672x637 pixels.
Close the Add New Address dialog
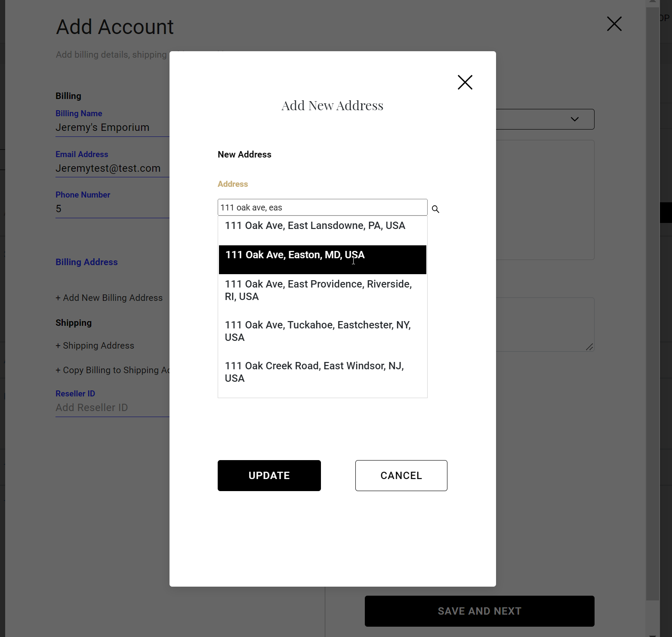pos(465,82)
